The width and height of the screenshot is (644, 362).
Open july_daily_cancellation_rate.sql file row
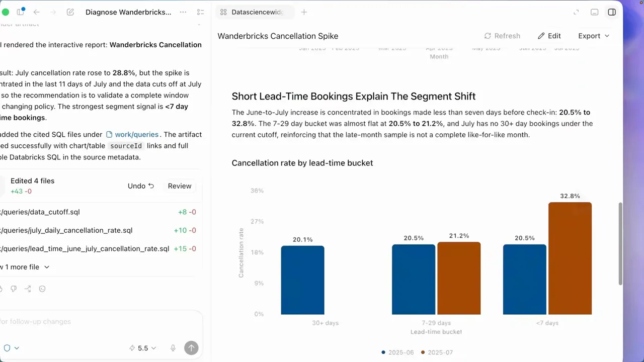98,230
